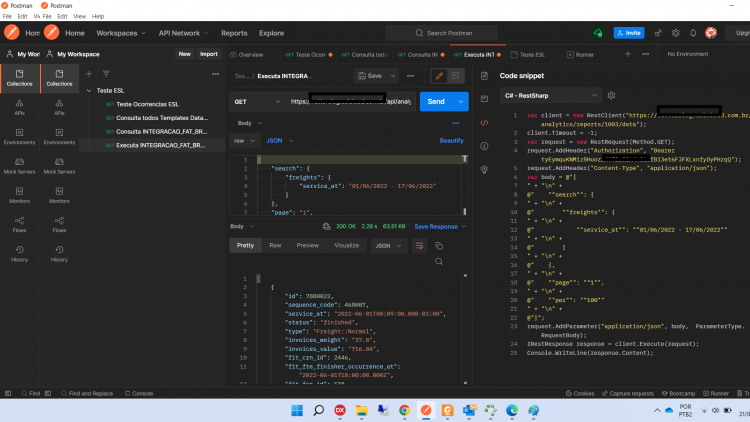Open the Documentation icon in right sidebar
750x422 pixels.
pos(484,76)
